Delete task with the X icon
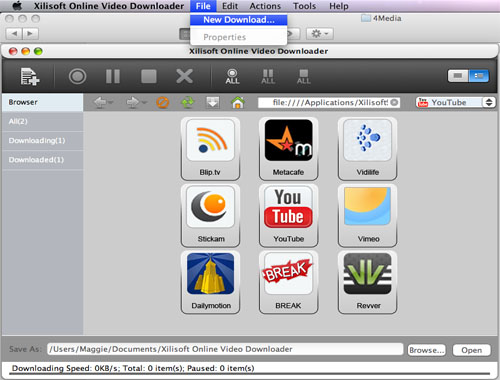This screenshot has height=380, width=500. point(184,76)
